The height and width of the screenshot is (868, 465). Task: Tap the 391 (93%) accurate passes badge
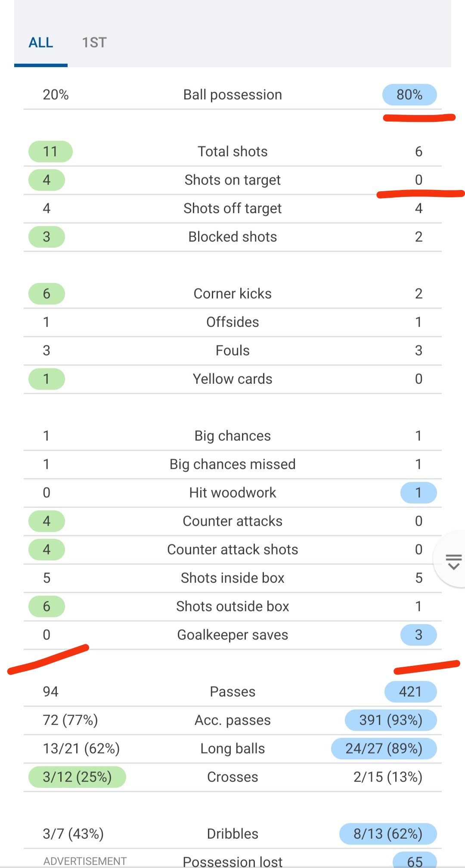pos(391,720)
